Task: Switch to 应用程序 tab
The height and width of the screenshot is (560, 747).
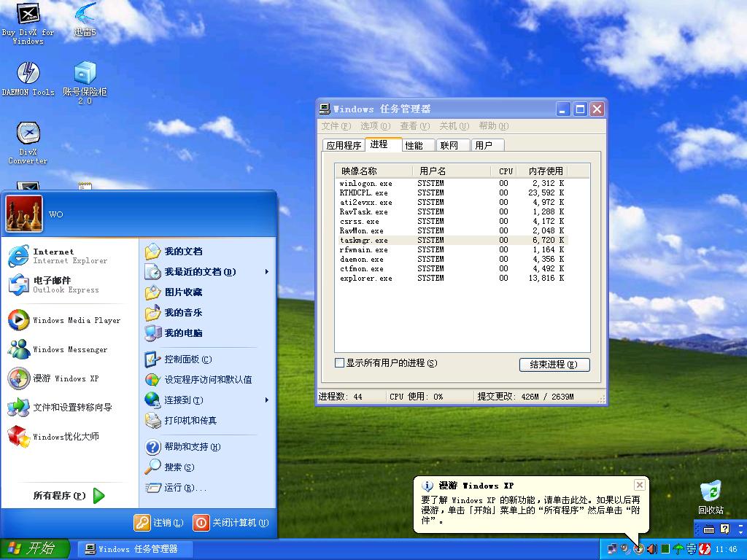Action: [344, 145]
